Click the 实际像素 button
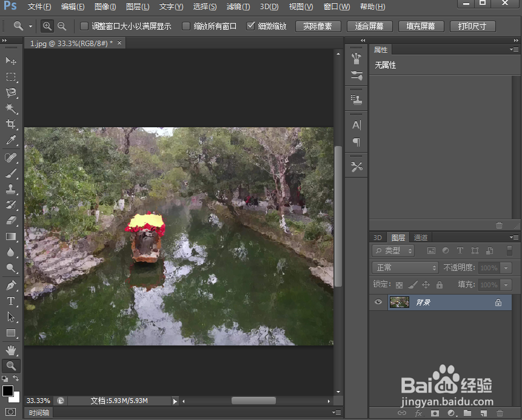Screen dimensions: 522x420 click(318, 26)
